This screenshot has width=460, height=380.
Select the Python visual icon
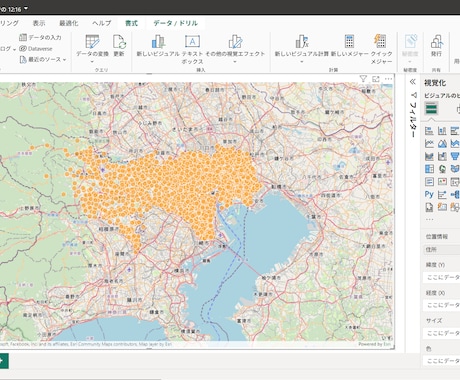click(x=429, y=194)
